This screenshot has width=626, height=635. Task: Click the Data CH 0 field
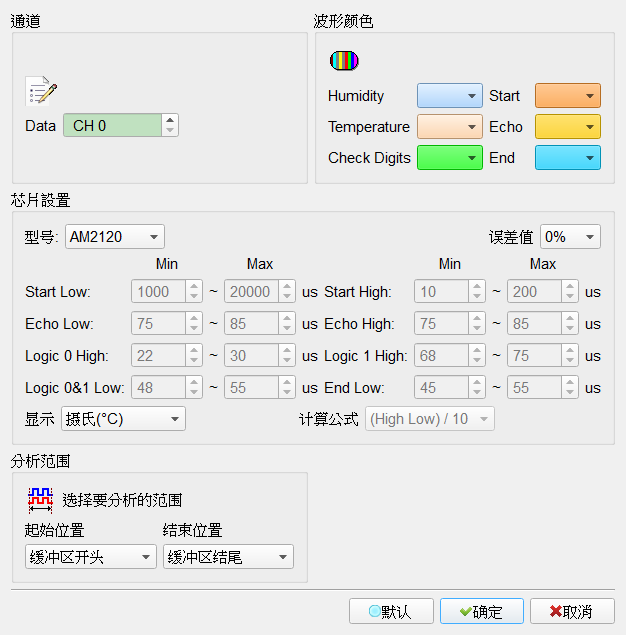click(x=113, y=125)
